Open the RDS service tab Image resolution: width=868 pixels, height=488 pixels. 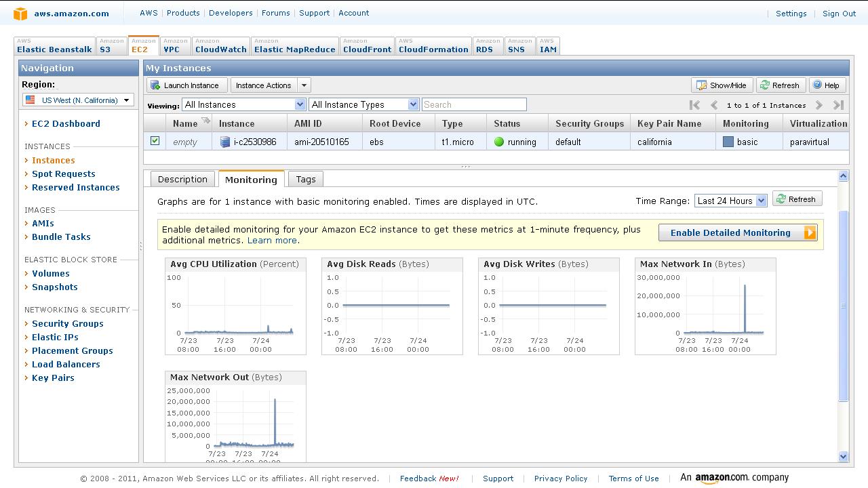pyautogui.click(x=488, y=45)
